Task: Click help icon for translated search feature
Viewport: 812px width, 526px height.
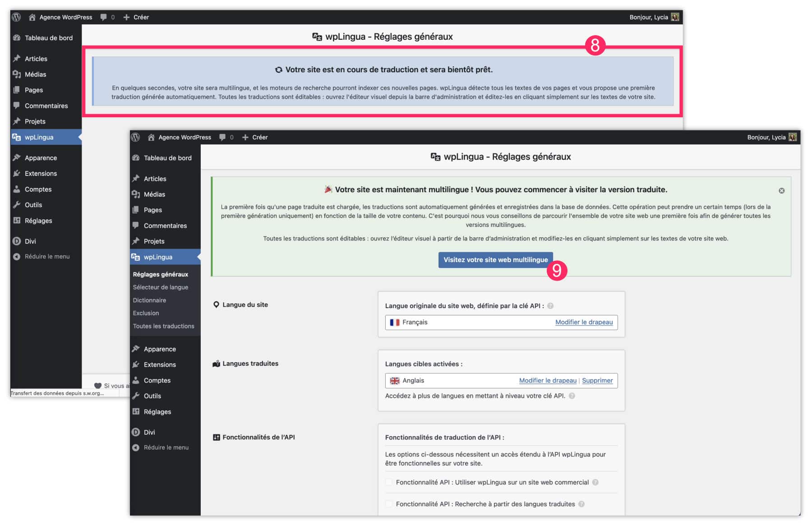Action: 581,504
